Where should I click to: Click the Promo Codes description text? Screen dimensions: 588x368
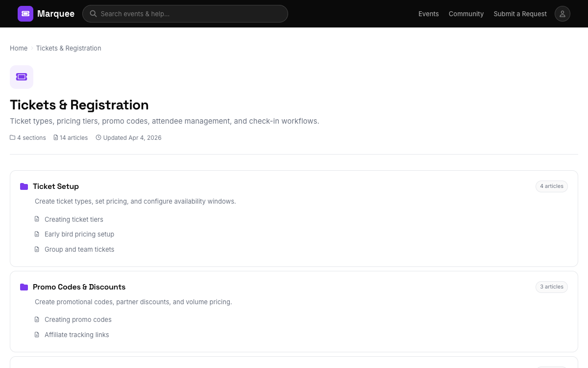pos(133,302)
